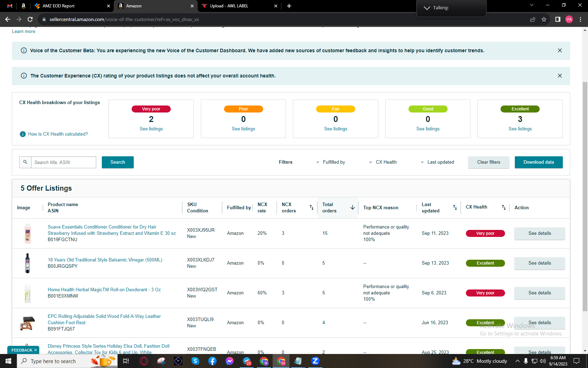Bookmark this page with the star icon

point(544,19)
